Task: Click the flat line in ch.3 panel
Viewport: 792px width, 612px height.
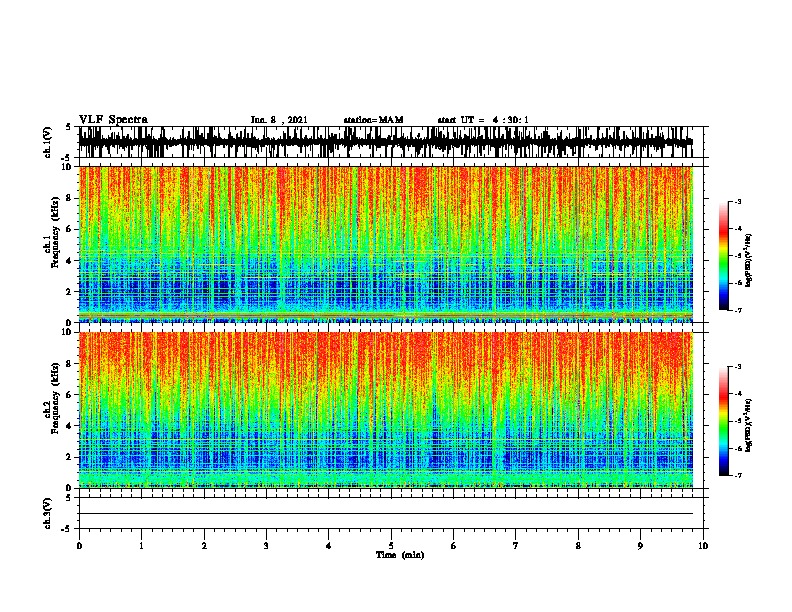Action: point(386,514)
